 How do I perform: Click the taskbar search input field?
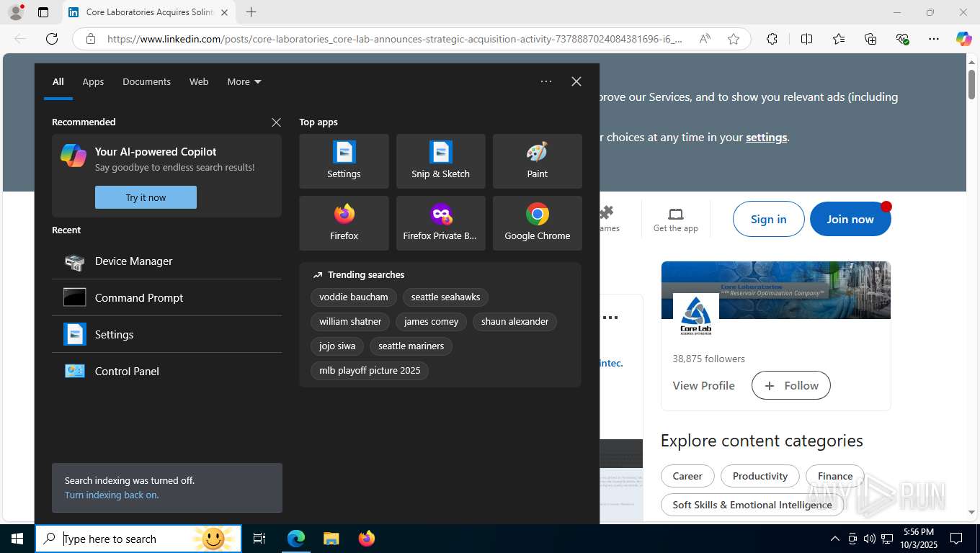(x=138, y=539)
